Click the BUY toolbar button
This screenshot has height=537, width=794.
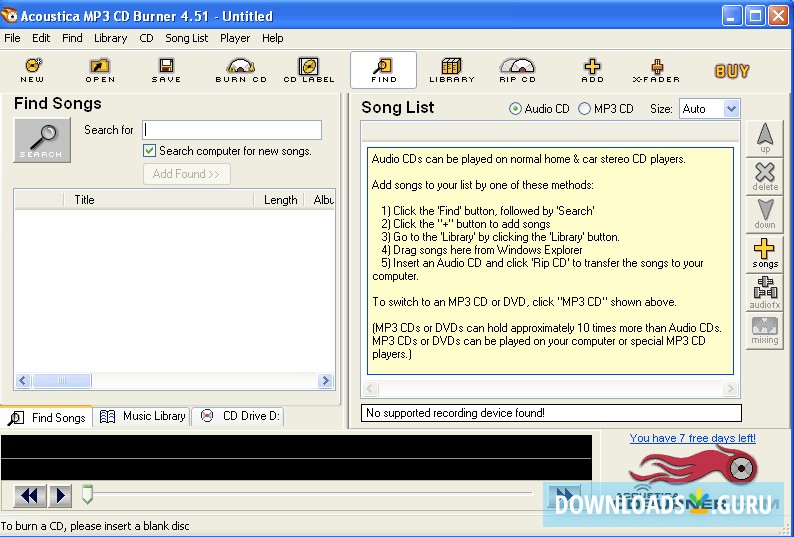[732, 71]
